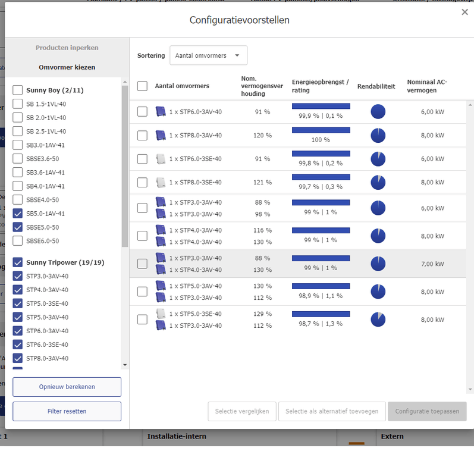474x476 pixels.
Task: Click inverter icon of STP6.0-3AV-40 row
Action: coord(161,111)
